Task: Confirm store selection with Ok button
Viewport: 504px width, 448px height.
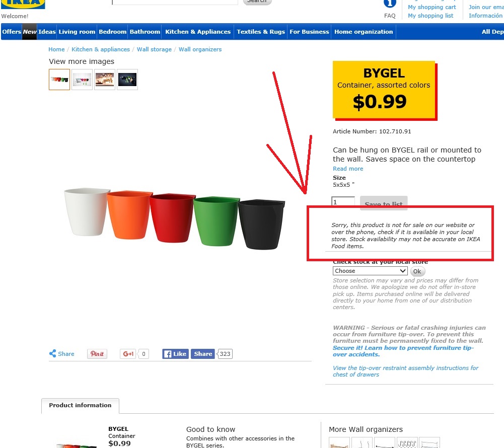Action: [417, 271]
